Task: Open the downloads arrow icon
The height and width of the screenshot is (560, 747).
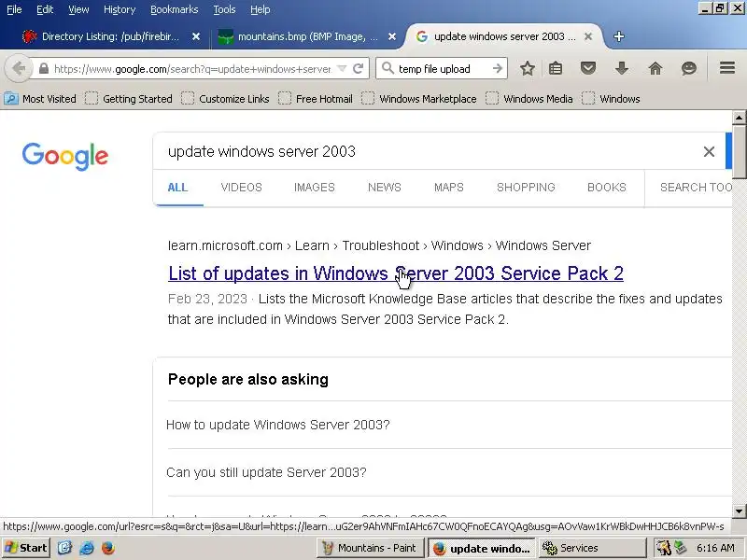Action: click(622, 68)
